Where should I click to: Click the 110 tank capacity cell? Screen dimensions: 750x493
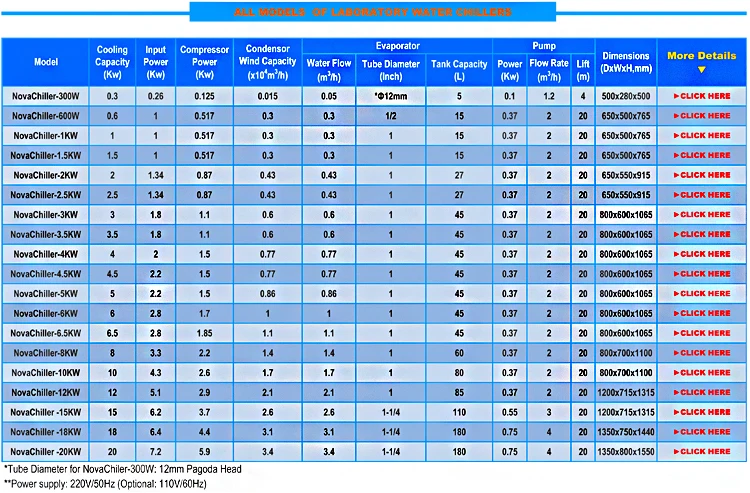pos(459,412)
